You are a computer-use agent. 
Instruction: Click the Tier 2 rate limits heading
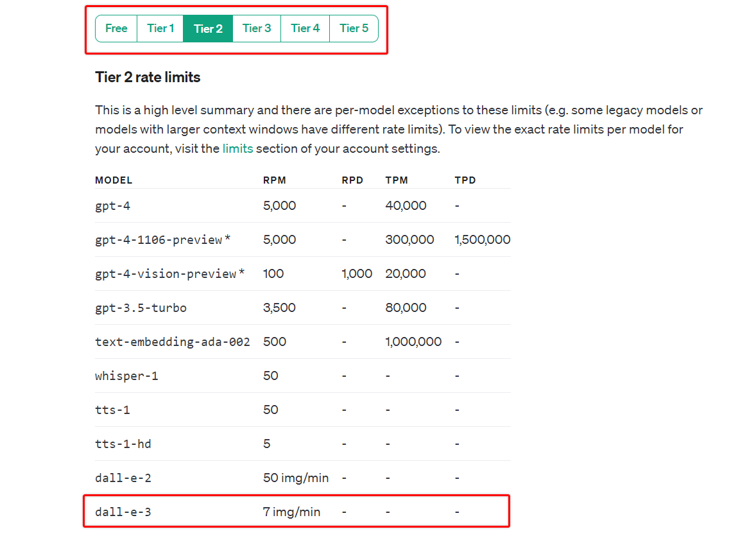pos(148,77)
